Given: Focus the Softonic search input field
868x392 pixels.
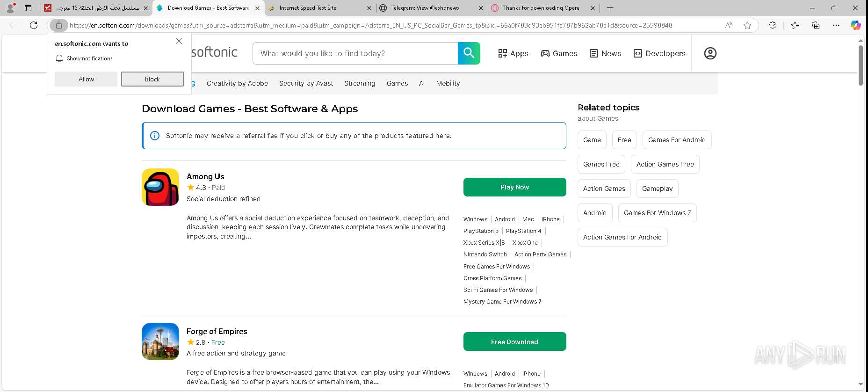Looking at the screenshot, I should pyautogui.click(x=355, y=53).
